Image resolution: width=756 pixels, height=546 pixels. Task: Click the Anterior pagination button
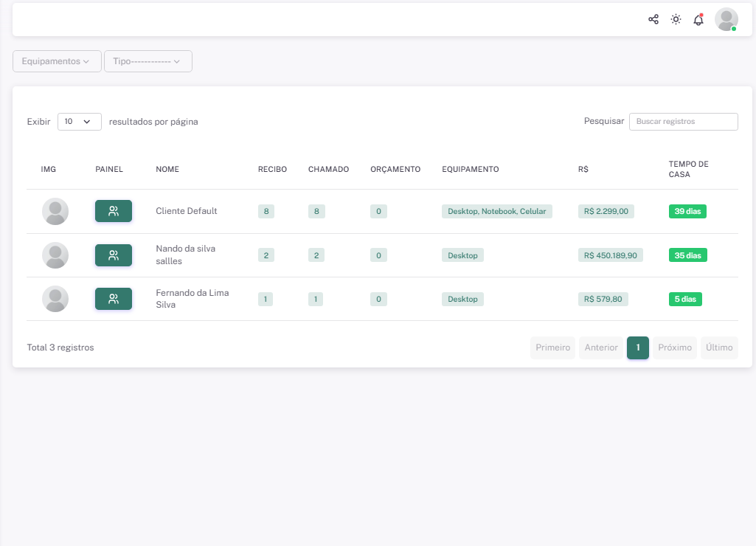tap(601, 348)
